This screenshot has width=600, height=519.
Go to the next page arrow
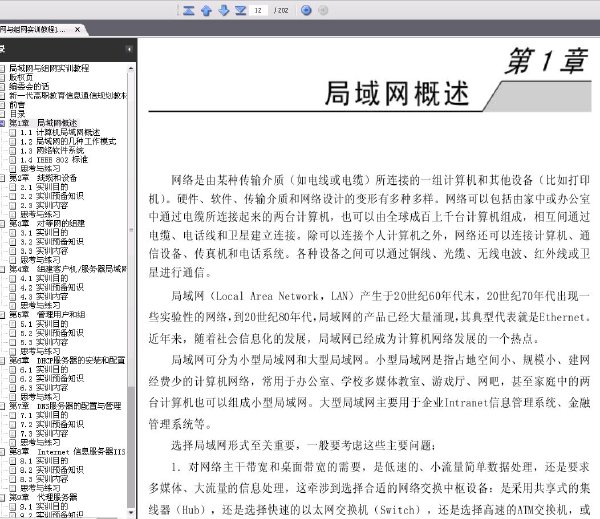223,10
